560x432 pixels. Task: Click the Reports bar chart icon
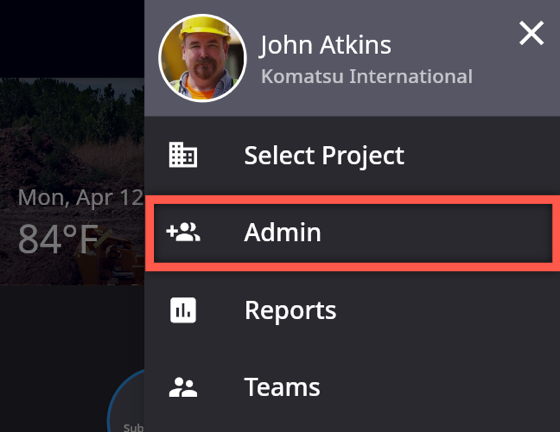point(183,310)
